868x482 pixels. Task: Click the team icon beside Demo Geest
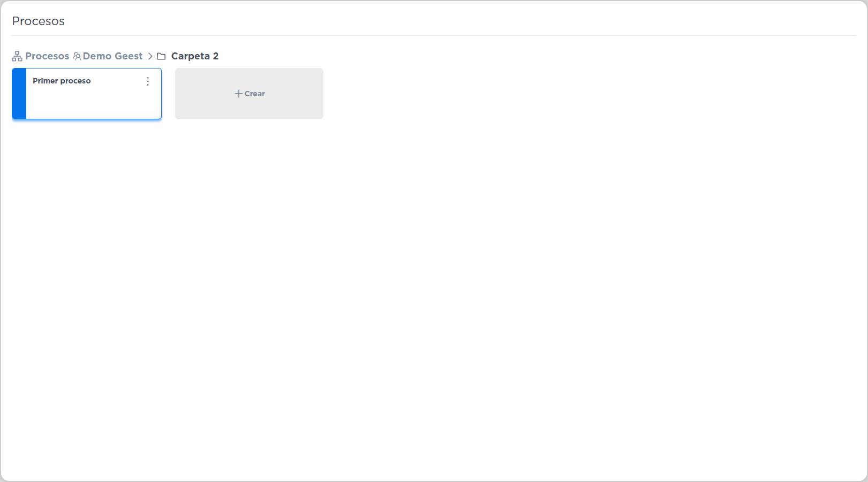[77, 56]
